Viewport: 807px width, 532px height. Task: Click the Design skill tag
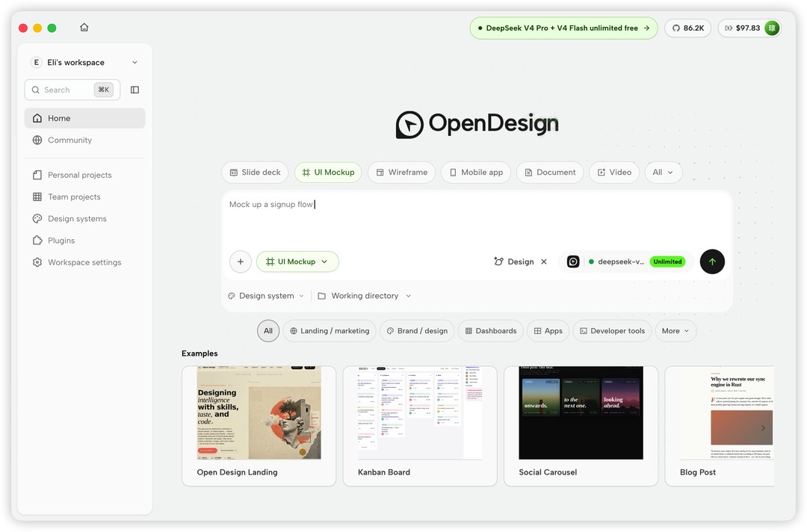click(513, 262)
